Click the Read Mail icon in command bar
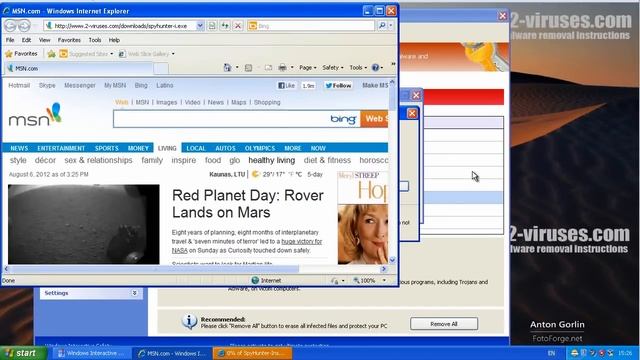 268,68
